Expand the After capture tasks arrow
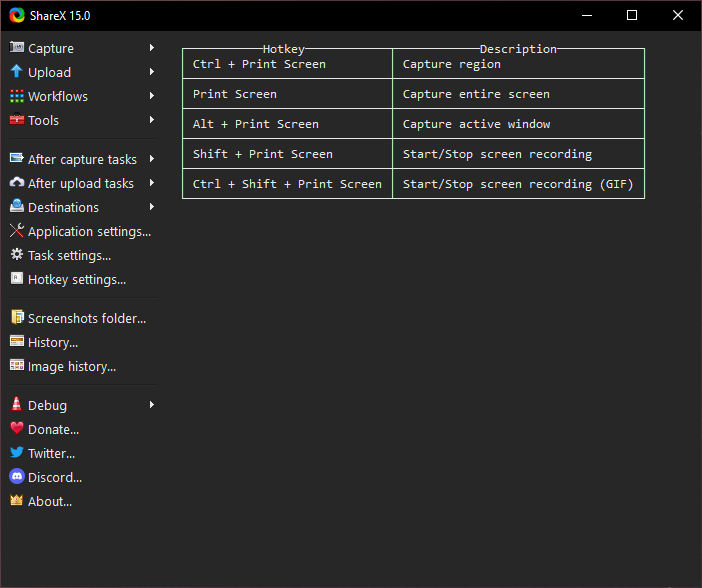The height and width of the screenshot is (588, 702). coord(151,159)
